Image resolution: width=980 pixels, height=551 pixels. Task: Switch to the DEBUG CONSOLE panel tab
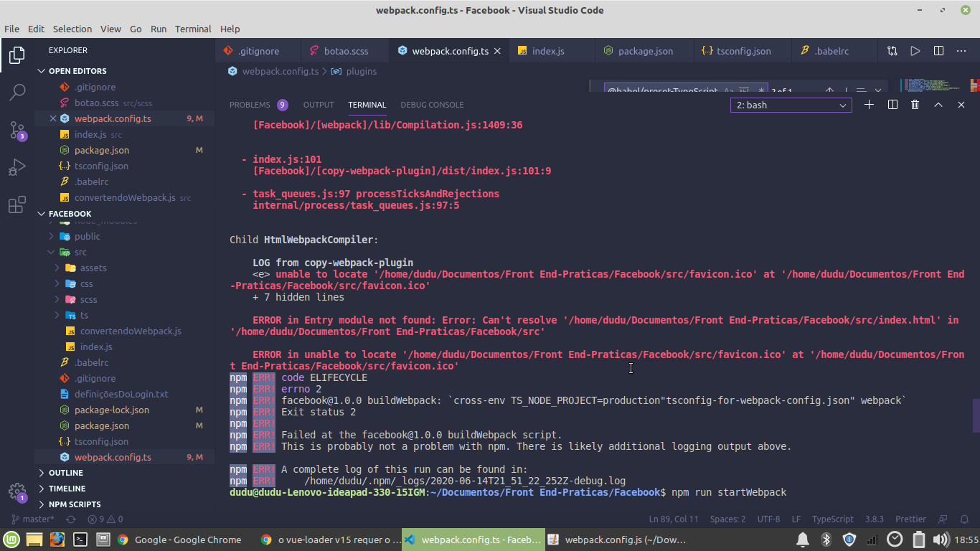point(432,105)
